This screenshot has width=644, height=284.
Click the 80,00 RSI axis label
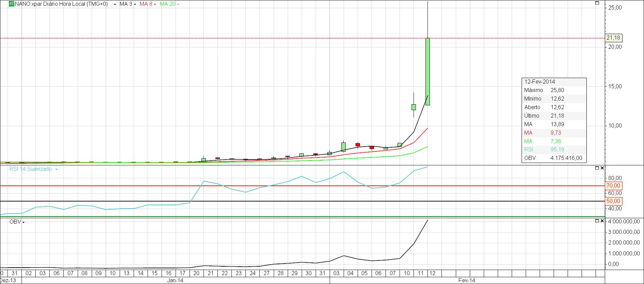click(614, 178)
